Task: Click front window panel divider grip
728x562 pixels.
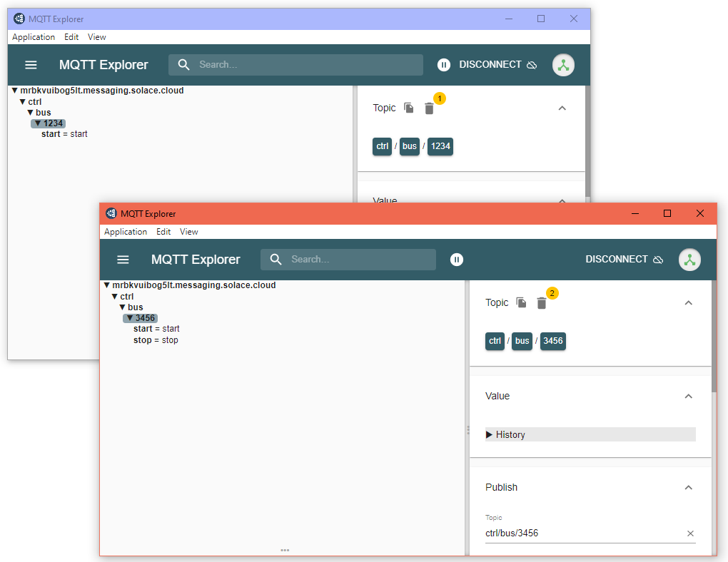Action: [468, 430]
